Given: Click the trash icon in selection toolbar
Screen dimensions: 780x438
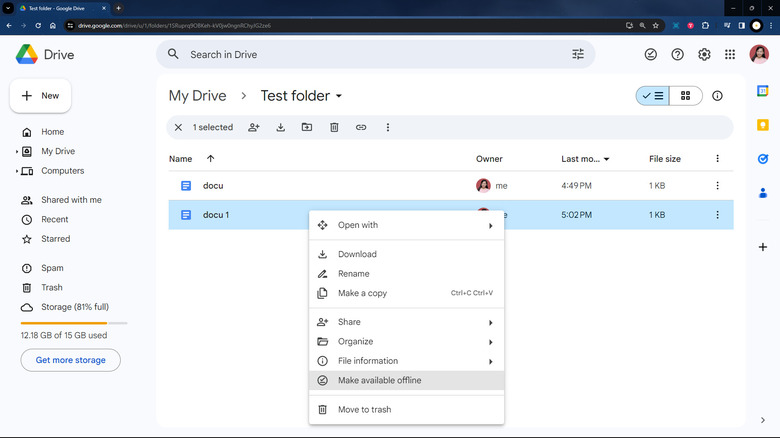Looking at the screenshot, I should pos(334,127).
